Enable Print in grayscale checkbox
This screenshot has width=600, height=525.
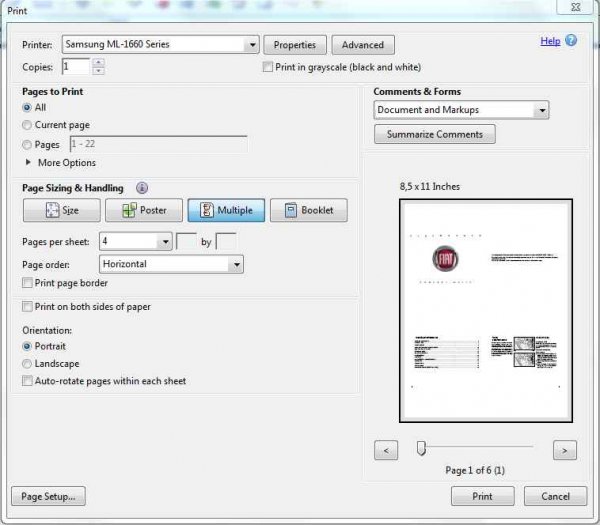[267, 67]
